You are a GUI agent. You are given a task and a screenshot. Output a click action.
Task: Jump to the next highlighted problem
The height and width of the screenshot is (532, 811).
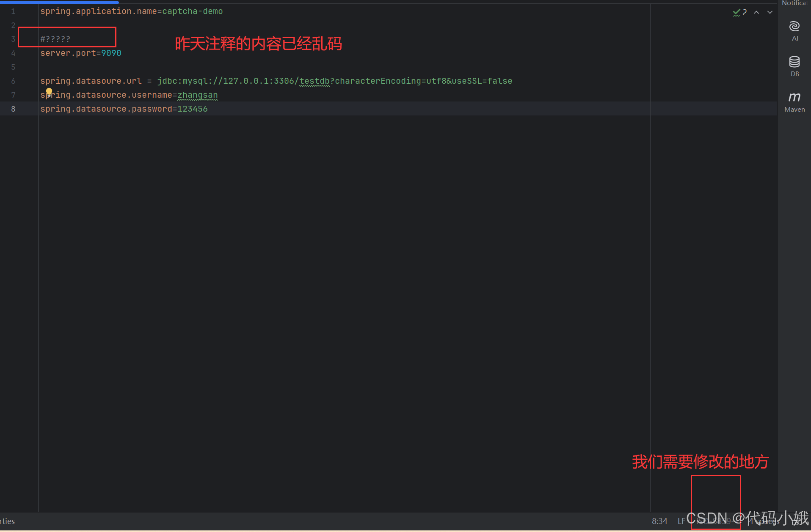770,12
